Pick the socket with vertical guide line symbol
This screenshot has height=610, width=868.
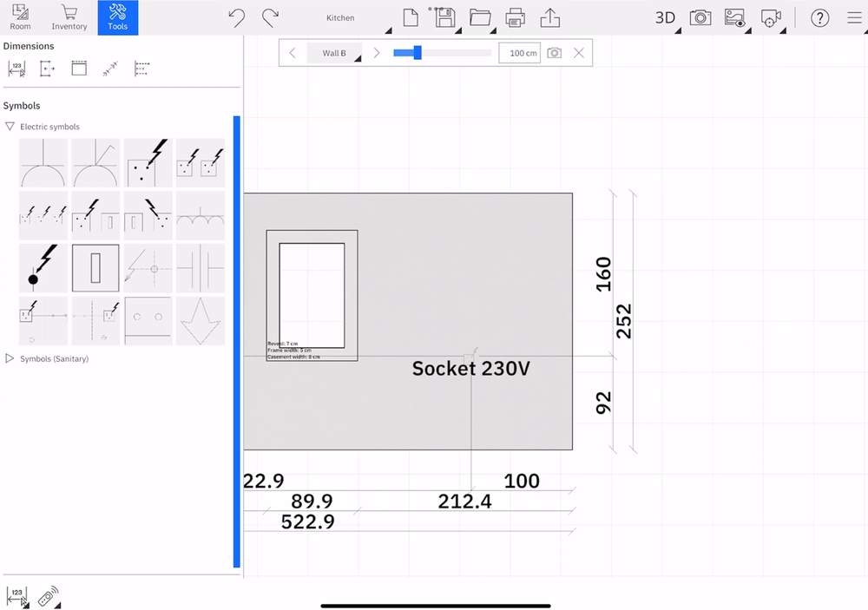[95, 320]
